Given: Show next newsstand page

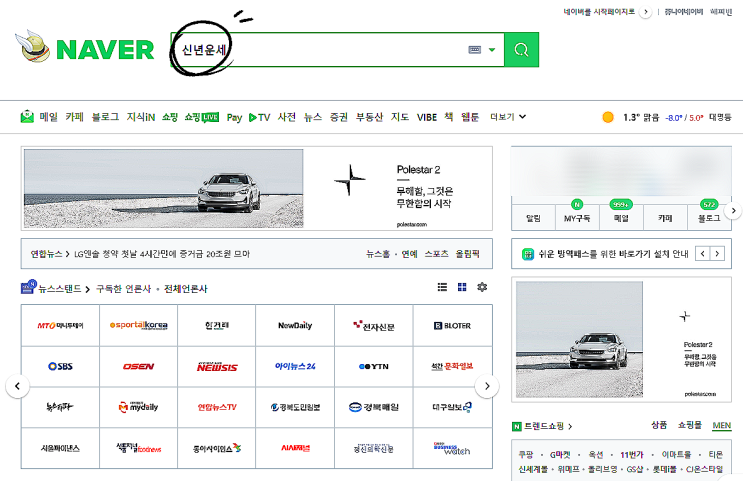Looking at the screenshot, I should click(x=487, y=386).
